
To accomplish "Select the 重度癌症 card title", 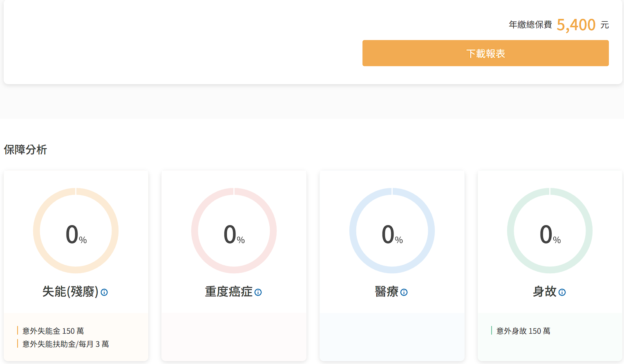I will point(228,292).
